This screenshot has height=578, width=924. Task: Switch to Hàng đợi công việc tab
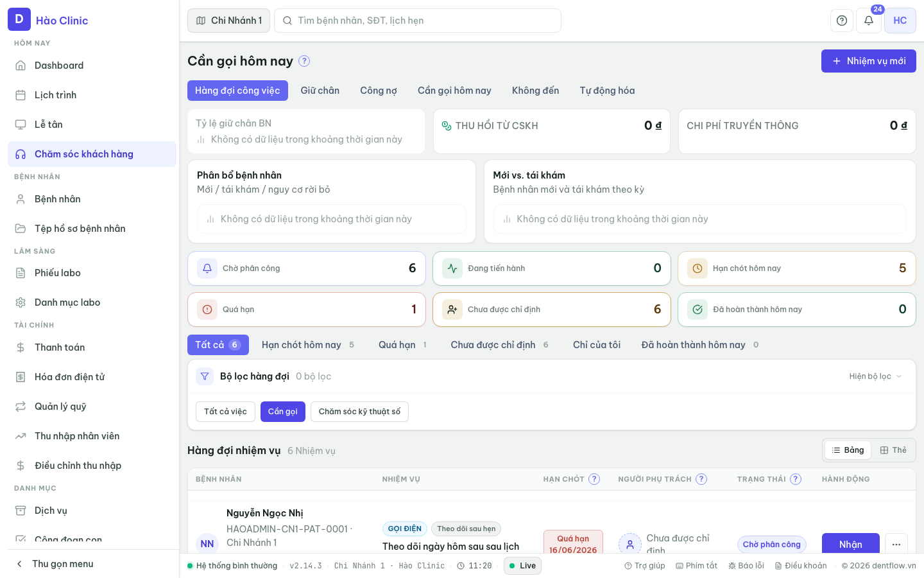pyautogui.click(x=237, y=91)
